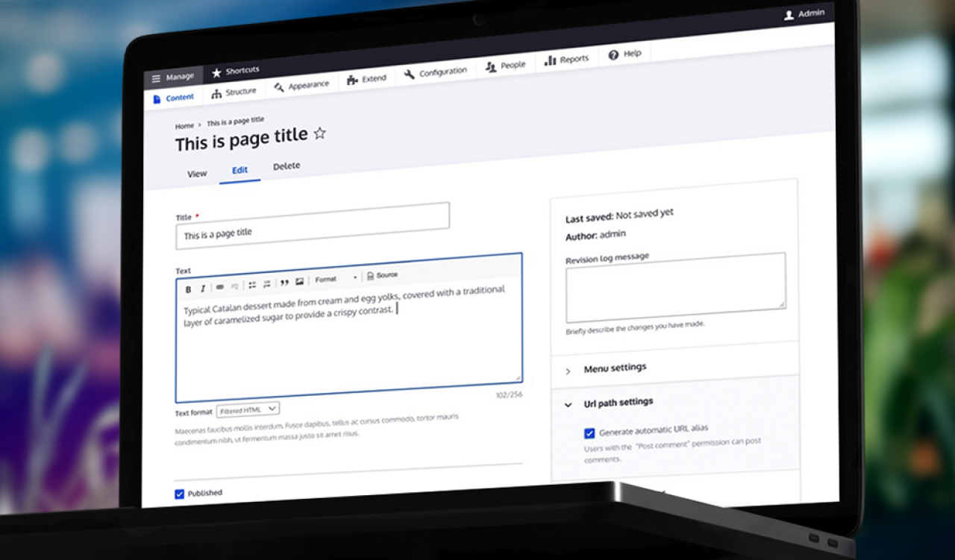Switch to the View tab
This screenshot has height=560, width=955.
[197, 174]
